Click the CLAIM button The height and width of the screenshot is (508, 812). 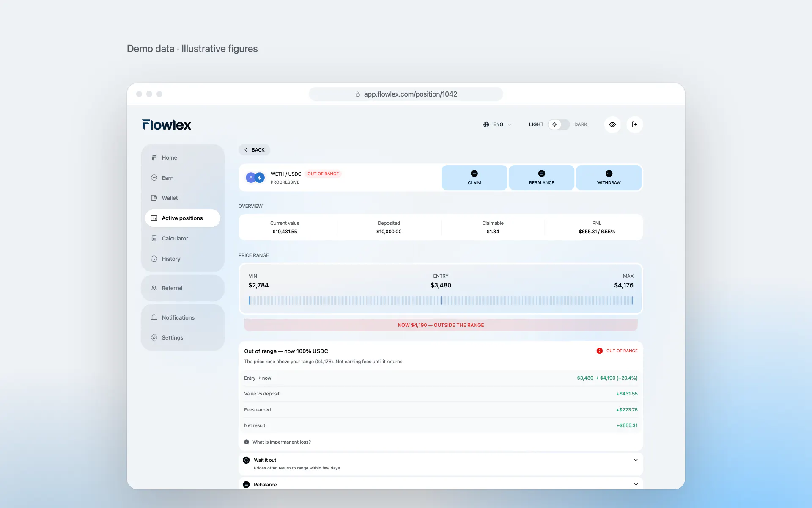point(475,178)
